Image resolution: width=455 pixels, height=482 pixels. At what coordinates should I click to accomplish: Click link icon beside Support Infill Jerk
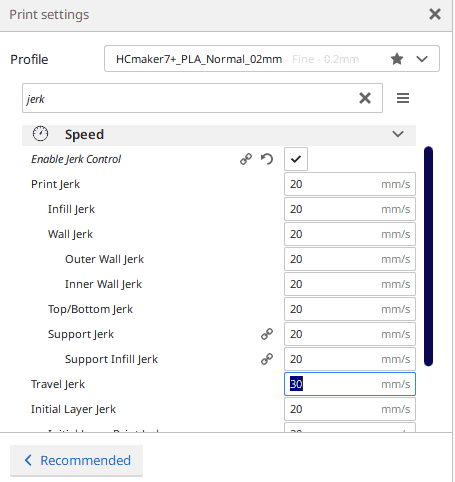267,359
